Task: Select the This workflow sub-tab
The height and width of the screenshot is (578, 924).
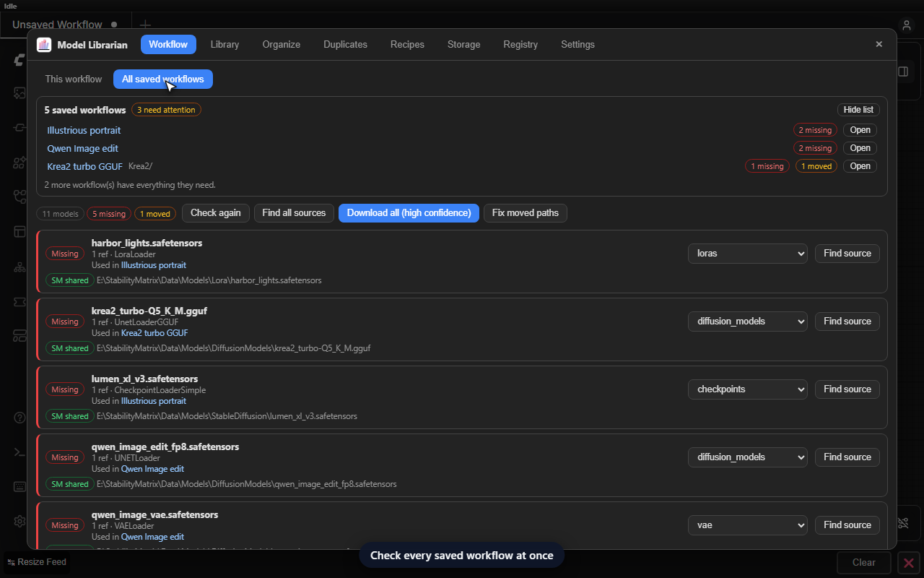Action: click(x=74, y=79)
